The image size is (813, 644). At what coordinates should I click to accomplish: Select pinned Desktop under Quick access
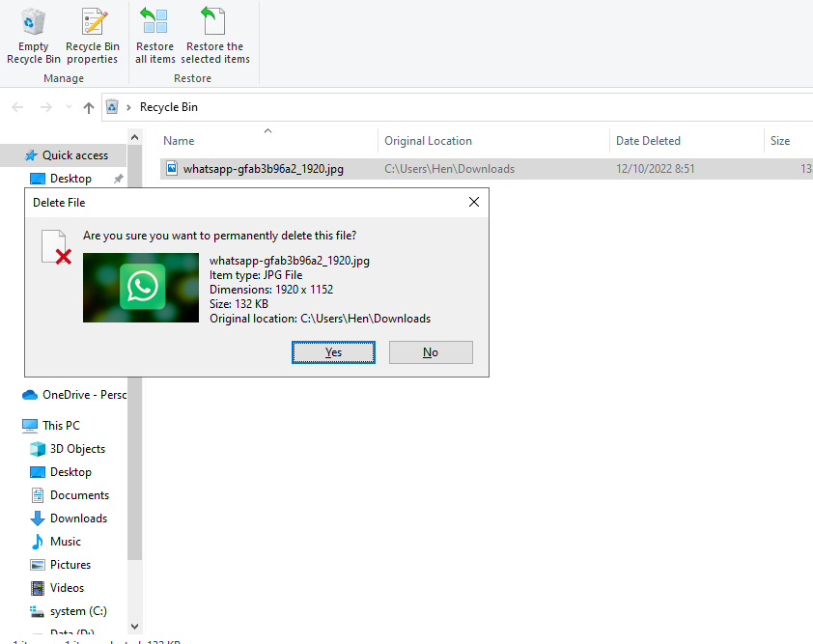pyautogui.click(x=70, y=179)
